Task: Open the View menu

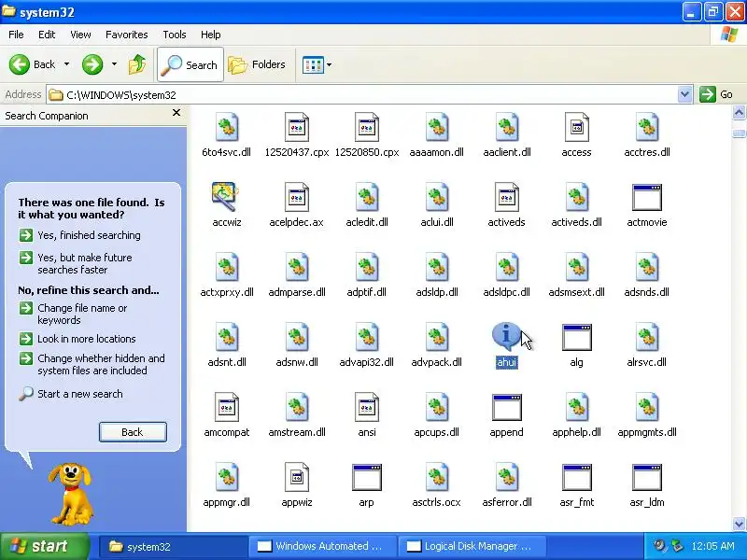Action: (x=80, y=35)
